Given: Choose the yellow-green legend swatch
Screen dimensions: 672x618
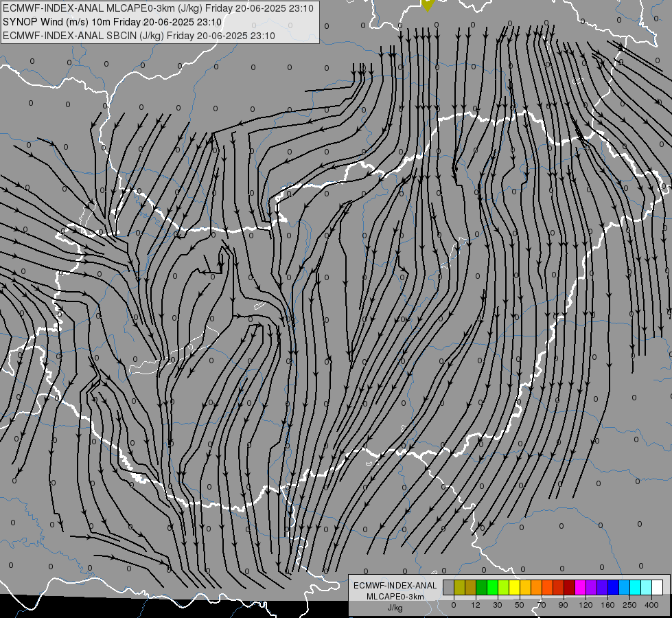Looking at the screenshot, I should (504, 587).
